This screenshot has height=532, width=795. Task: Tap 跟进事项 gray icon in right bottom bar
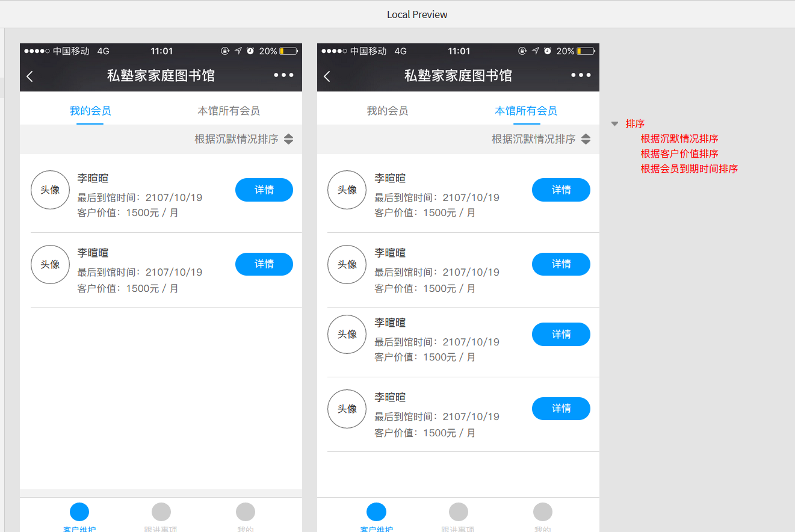tap(459, 512)
